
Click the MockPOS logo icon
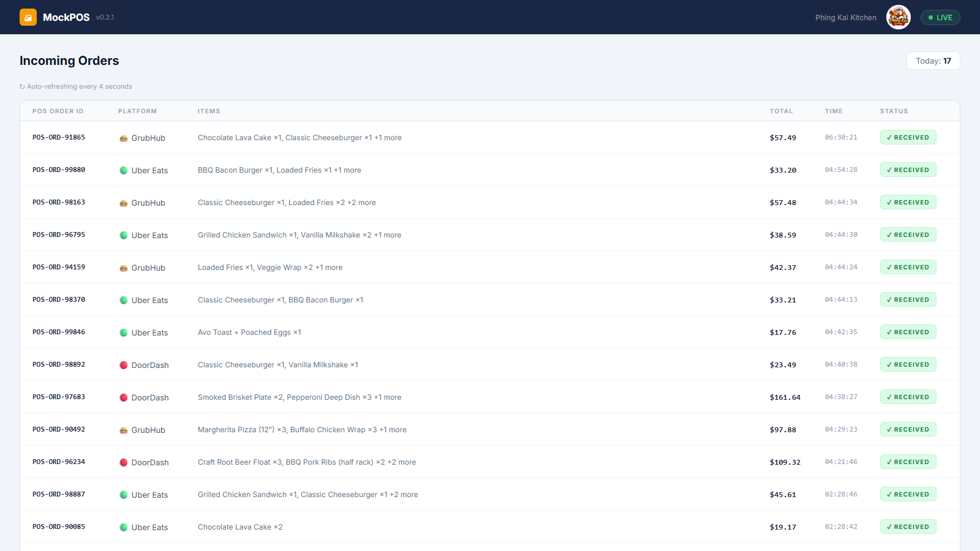(x=28, y=17)
